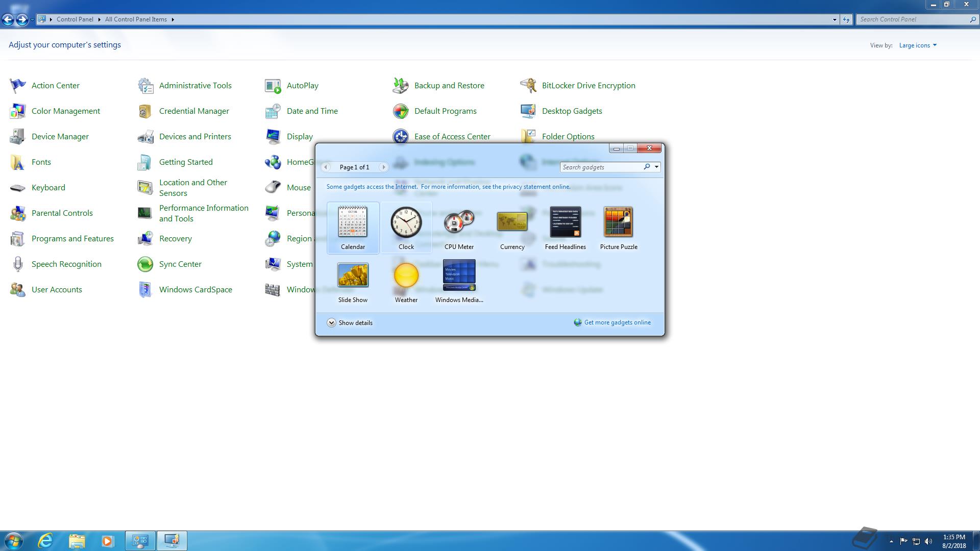Open Color Management icon
The height and width of the screenshot is (551, 980).
click(x=18, y=111)
